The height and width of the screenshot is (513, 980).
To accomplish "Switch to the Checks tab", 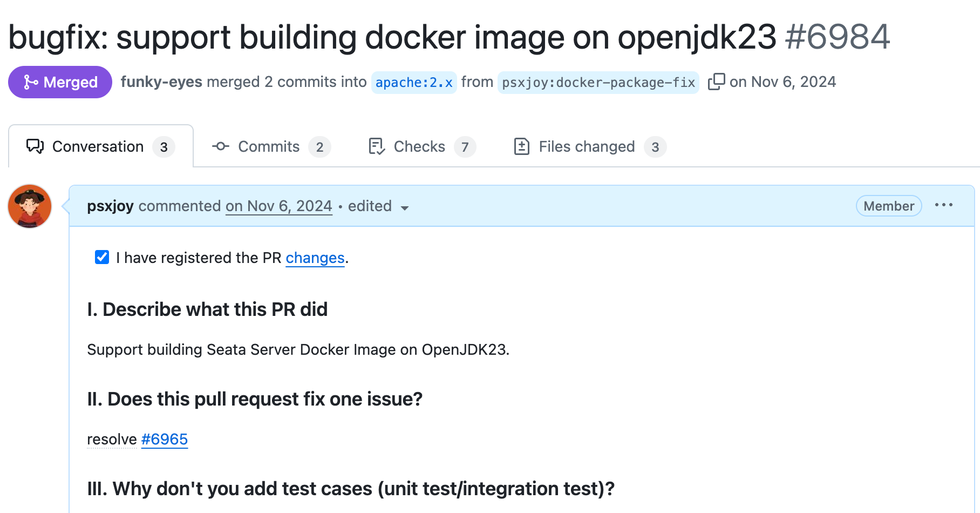I will coord(419,146).
